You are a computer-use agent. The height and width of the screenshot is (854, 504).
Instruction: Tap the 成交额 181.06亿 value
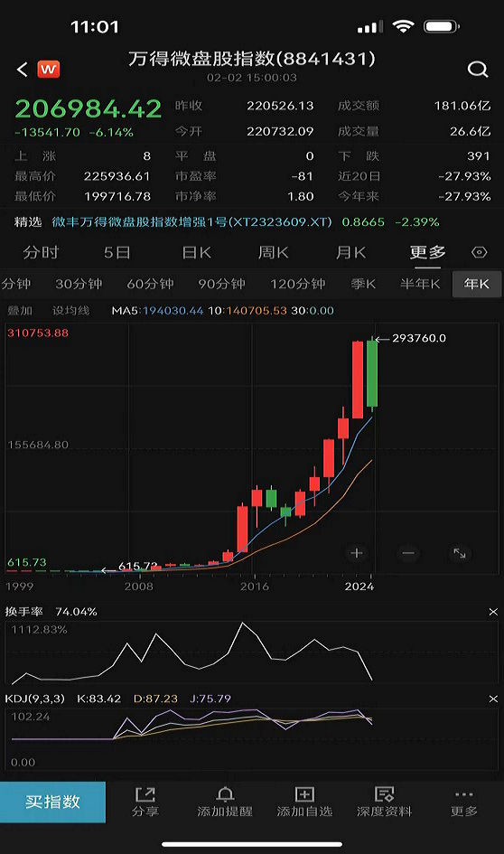point(462,106)
